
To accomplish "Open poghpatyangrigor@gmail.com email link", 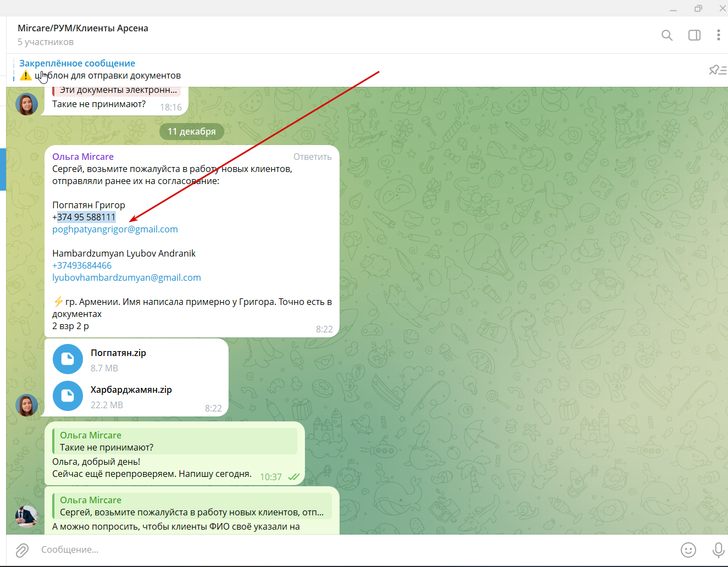I will coord(115,229).
